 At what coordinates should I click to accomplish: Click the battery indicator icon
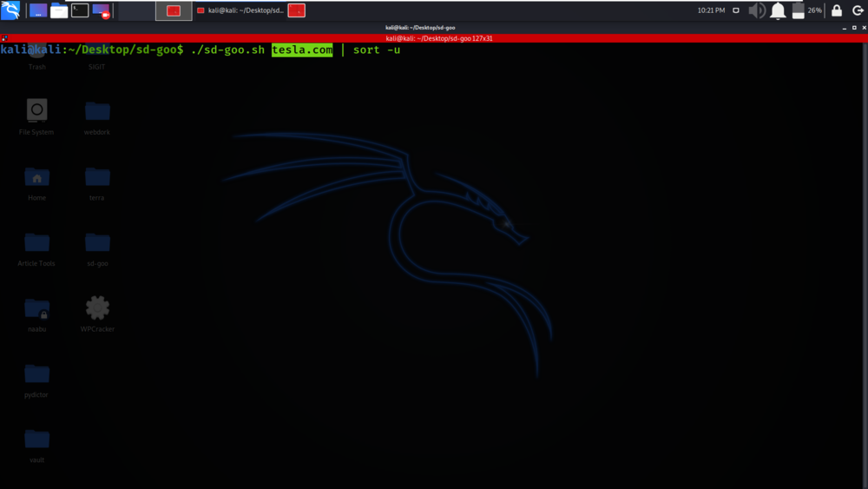(x=798, y=10)
